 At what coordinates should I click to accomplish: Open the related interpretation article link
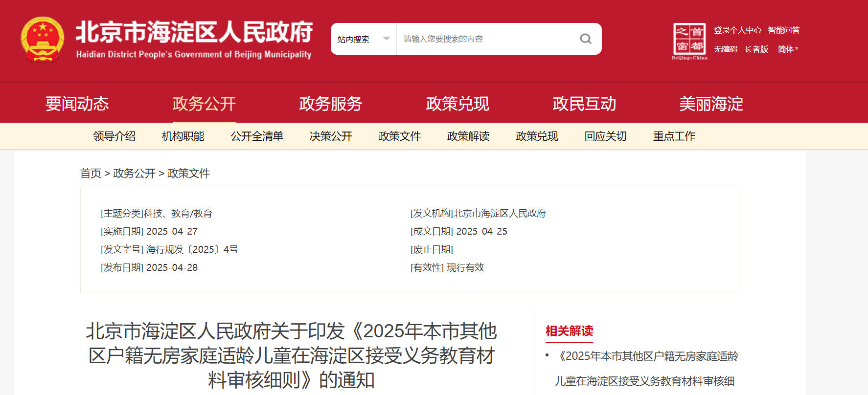(647, 369)
